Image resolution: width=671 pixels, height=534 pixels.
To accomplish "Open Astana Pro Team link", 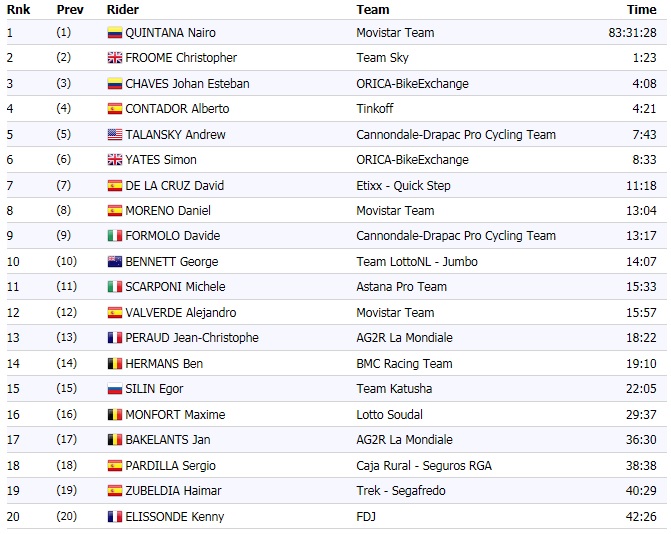I will click(401, 287).
